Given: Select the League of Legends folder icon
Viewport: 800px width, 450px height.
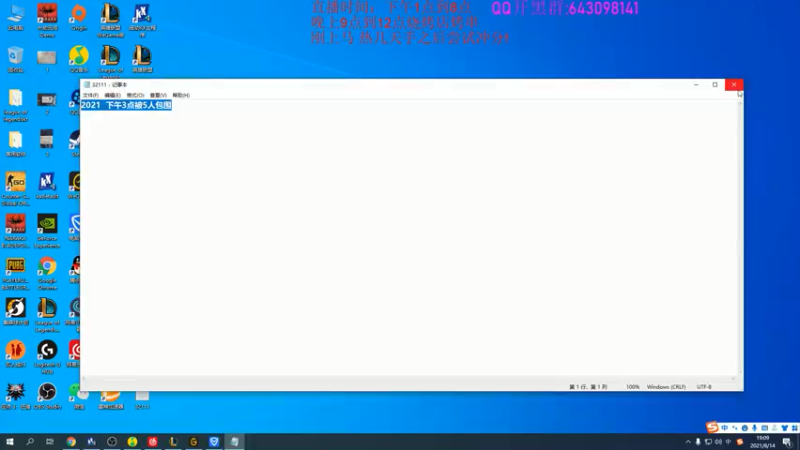Looking at the screenshot, I should pyautogui.click(x=15, y=105).
